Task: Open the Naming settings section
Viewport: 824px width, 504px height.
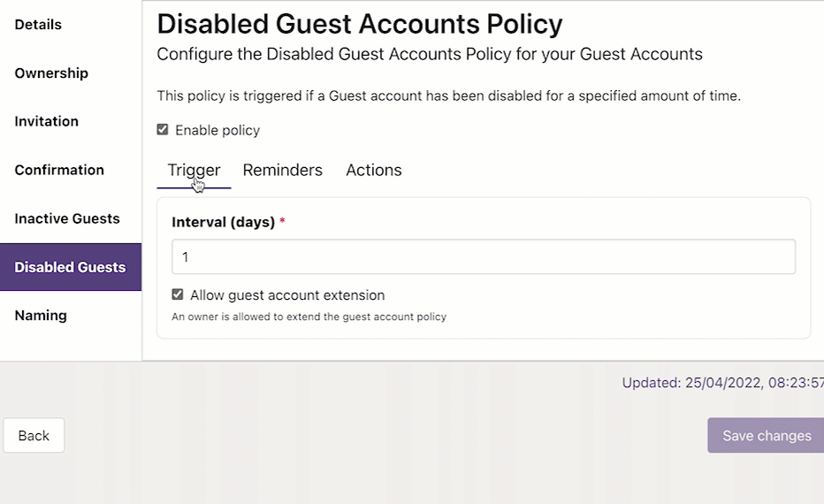Action: (41, 316)
